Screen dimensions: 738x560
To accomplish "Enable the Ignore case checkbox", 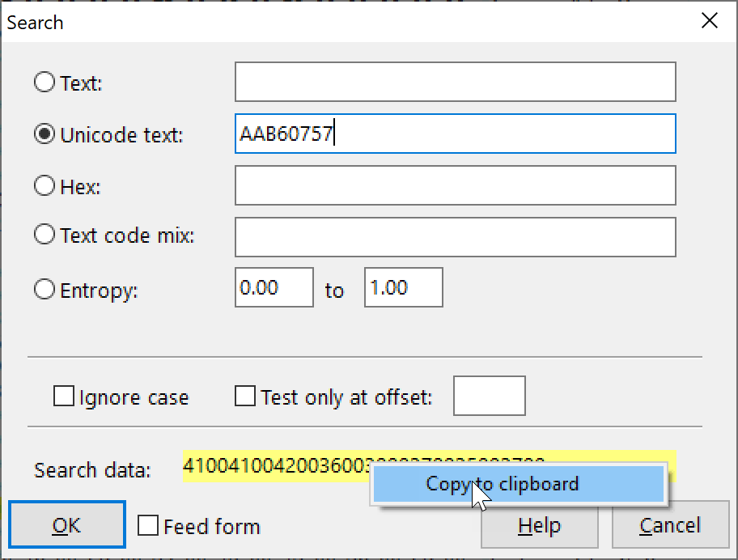I will (63, 397).
